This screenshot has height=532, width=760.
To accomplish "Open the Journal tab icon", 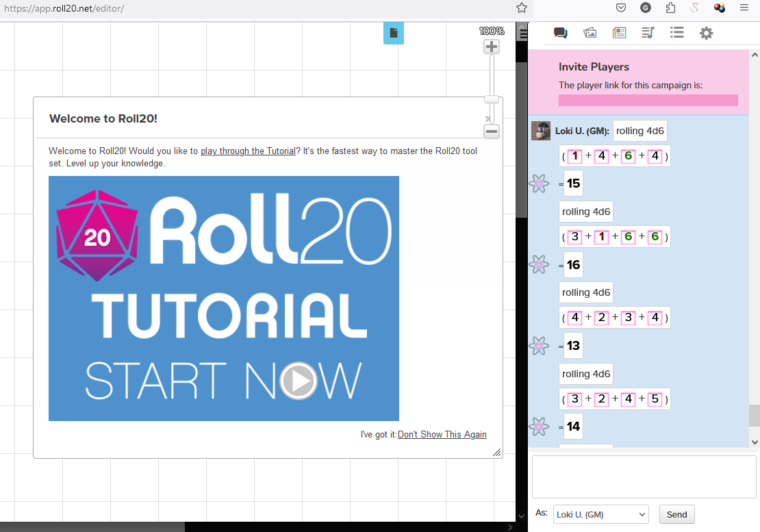I will pyautogui.click(x=619, y=33).
